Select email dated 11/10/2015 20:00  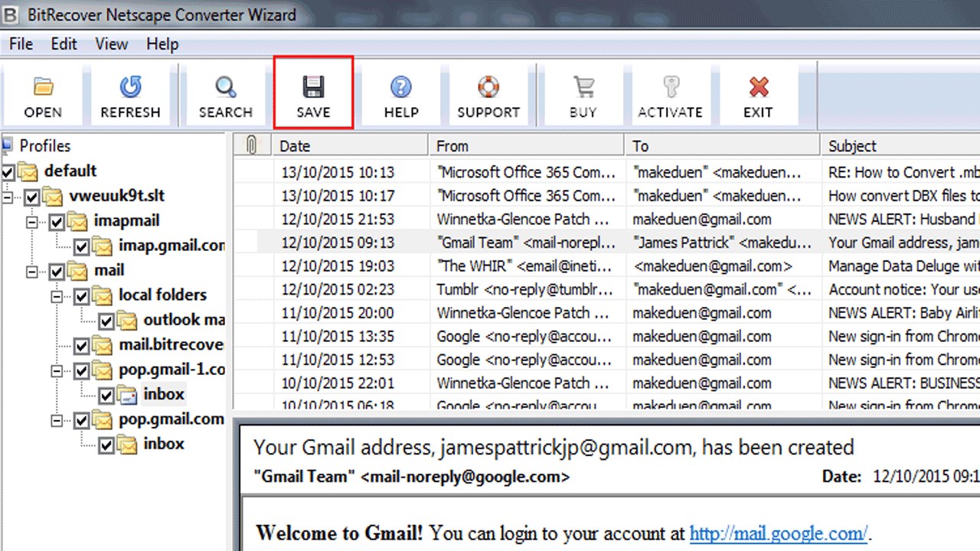pos(606,313)
